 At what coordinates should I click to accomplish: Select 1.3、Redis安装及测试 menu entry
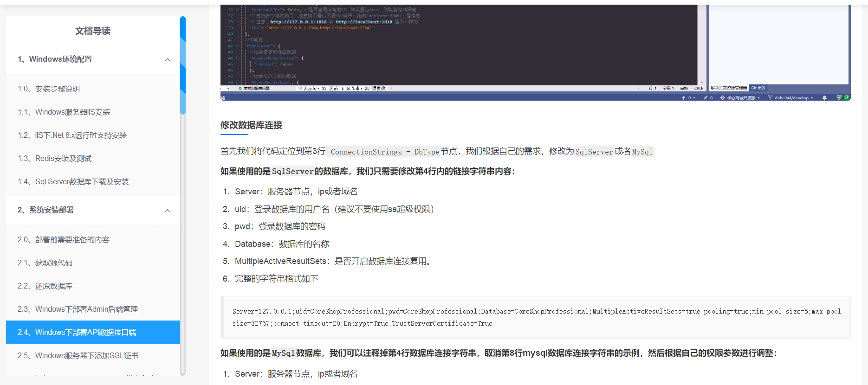click(x=55, y=158)
